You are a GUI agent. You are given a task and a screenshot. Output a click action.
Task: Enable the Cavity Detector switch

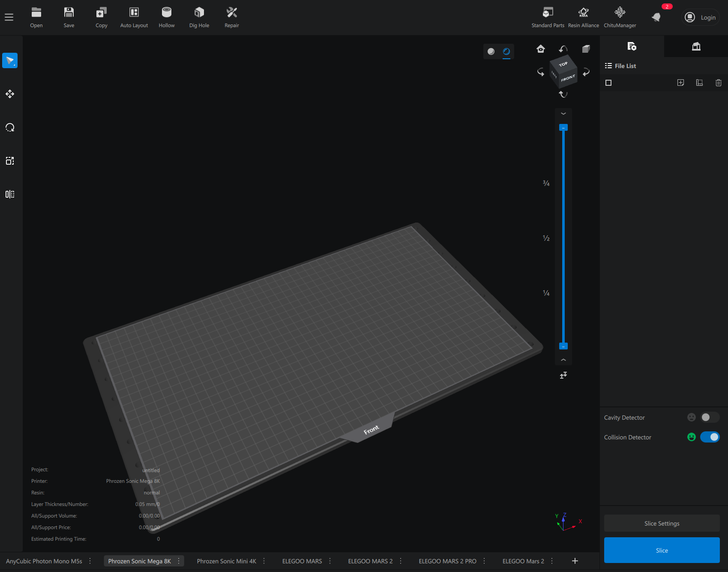(x=709, y=417)
